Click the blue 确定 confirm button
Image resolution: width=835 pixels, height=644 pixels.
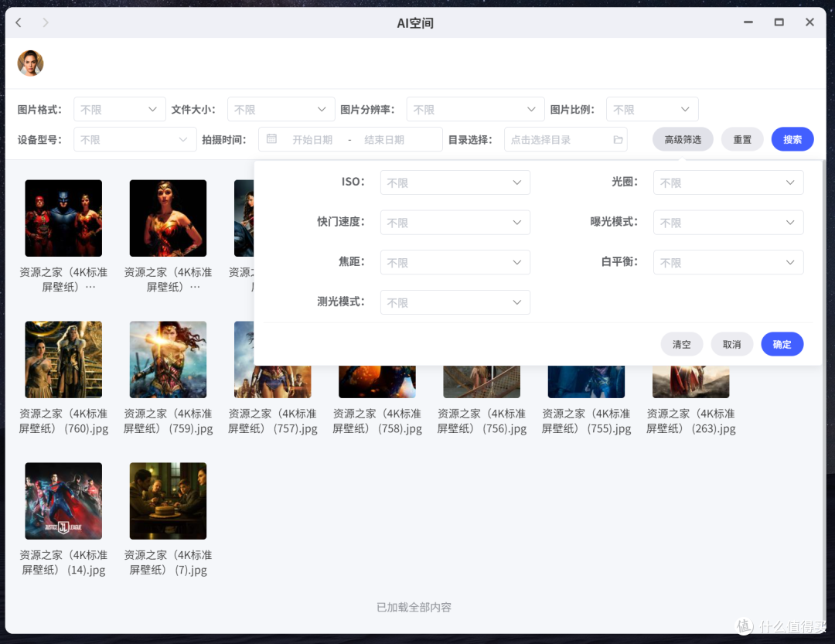click(782, 344)
